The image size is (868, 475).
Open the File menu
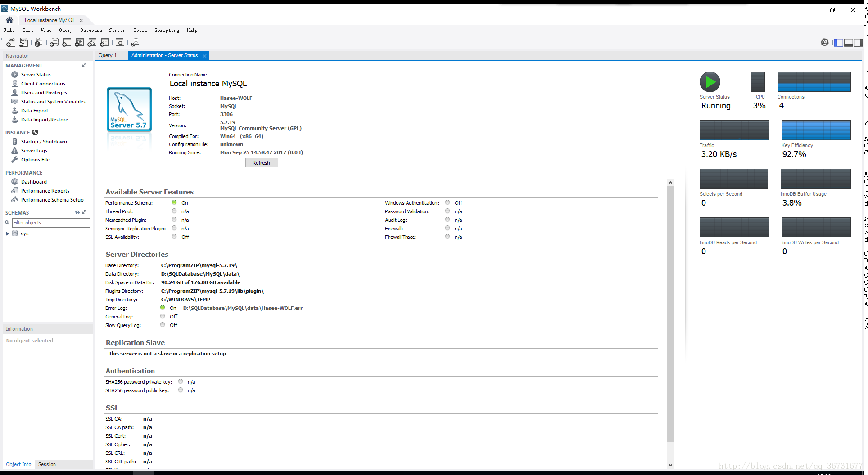pyautogui.click(x=9, y=30)
